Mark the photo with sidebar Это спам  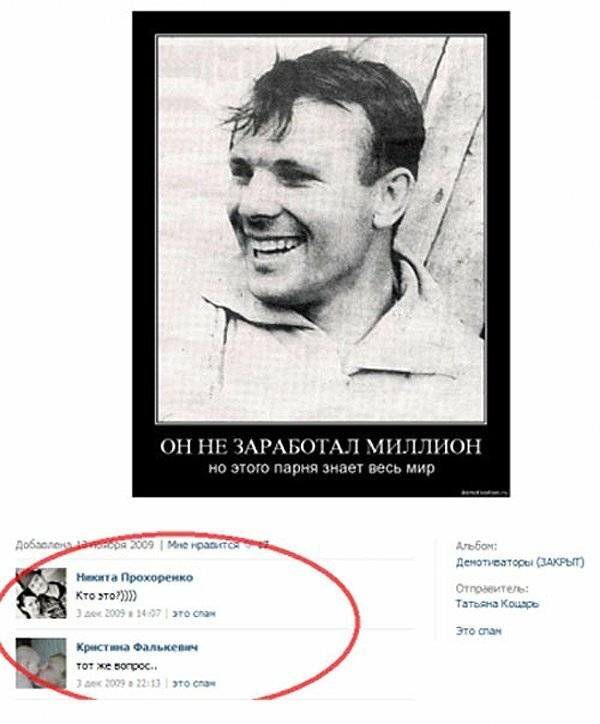point(478,631)
